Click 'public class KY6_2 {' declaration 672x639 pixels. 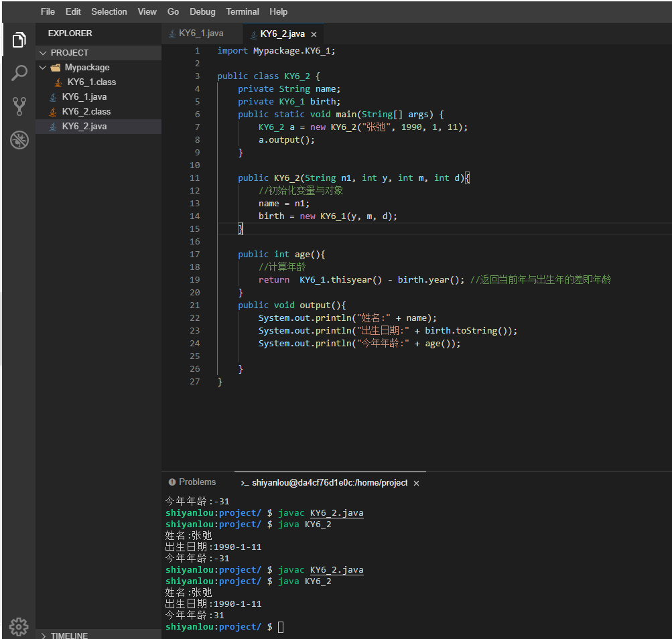(x=269, y=76)
